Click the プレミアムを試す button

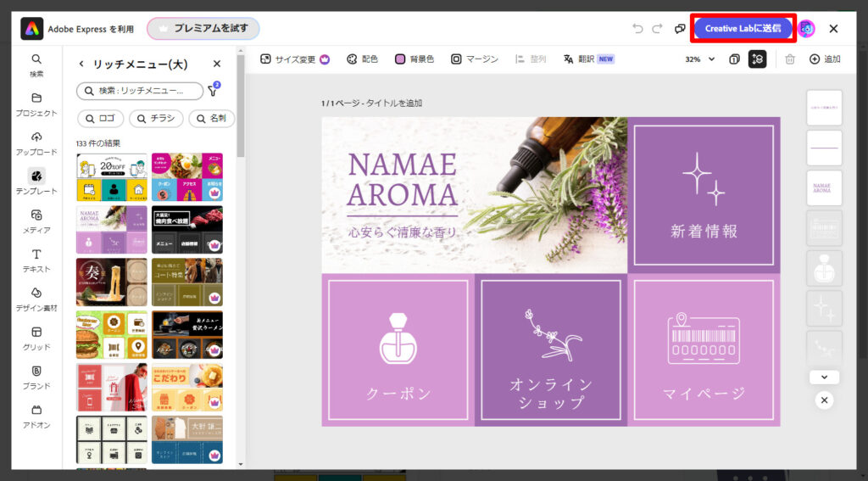coord(203,29)
